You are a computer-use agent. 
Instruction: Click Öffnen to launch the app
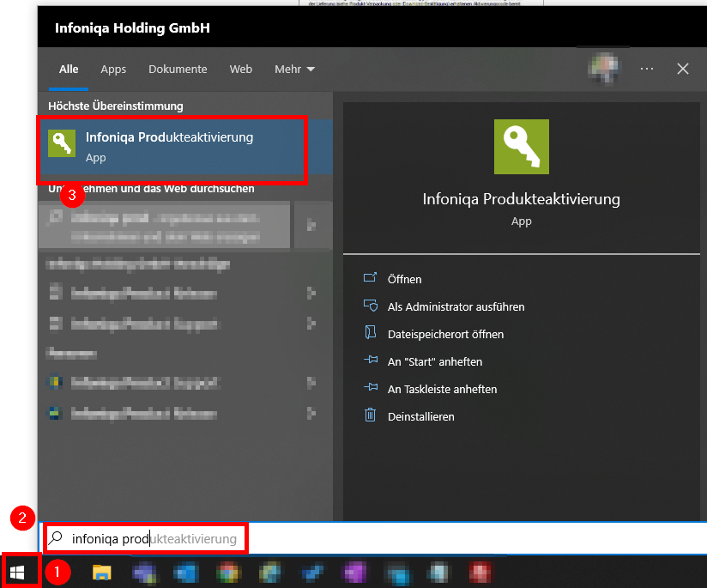(404, 279)
